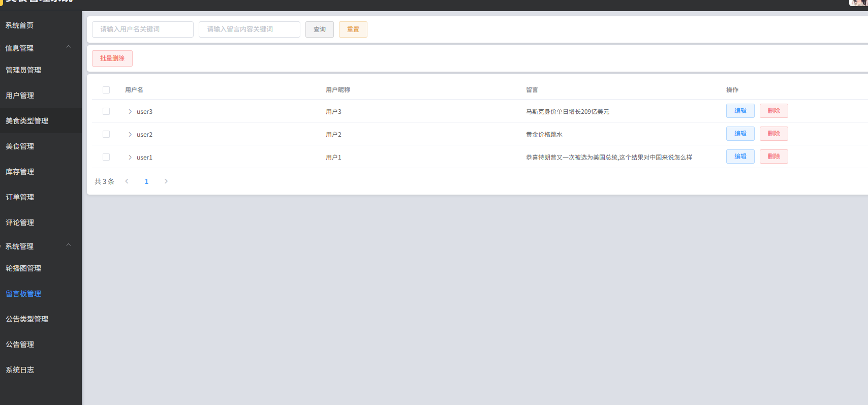Click the 留言 column header
868x405 pixels.
[x=532, y=90]
